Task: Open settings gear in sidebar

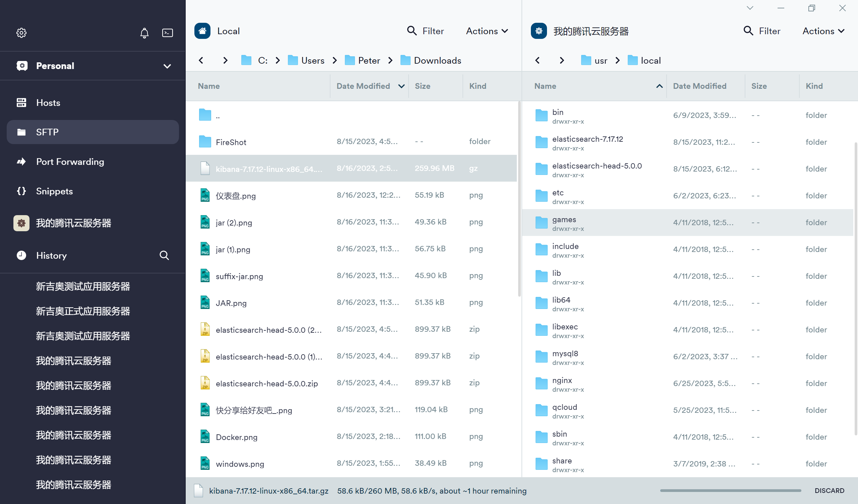Action: pyautogui.click(x=21, y=33)
